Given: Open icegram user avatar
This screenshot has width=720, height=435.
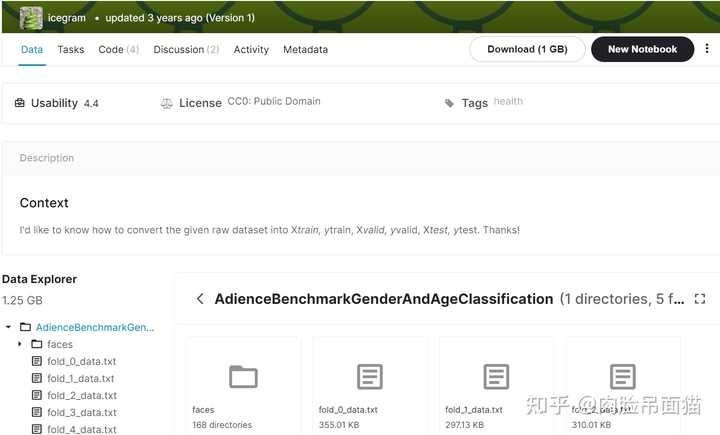Looking at the screenshot, I should (x=31, y=18).
